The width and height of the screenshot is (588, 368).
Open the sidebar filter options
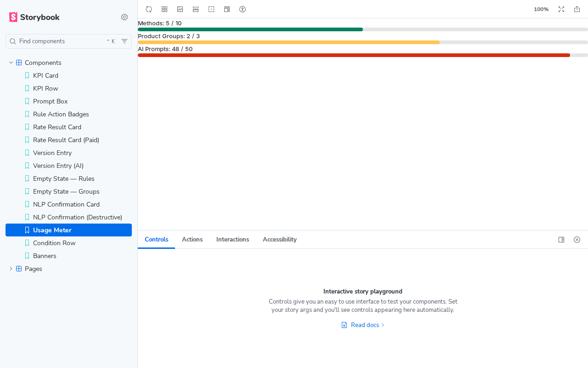(124, 41)
